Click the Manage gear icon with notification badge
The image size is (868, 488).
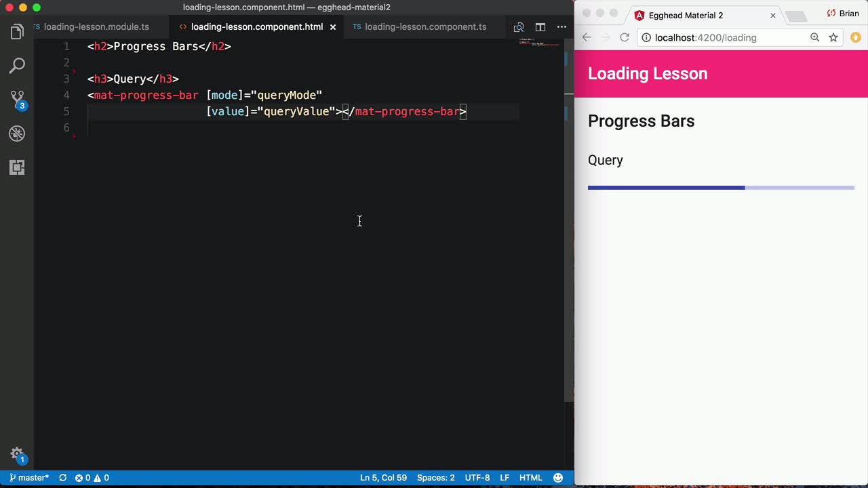click(17, 454)
